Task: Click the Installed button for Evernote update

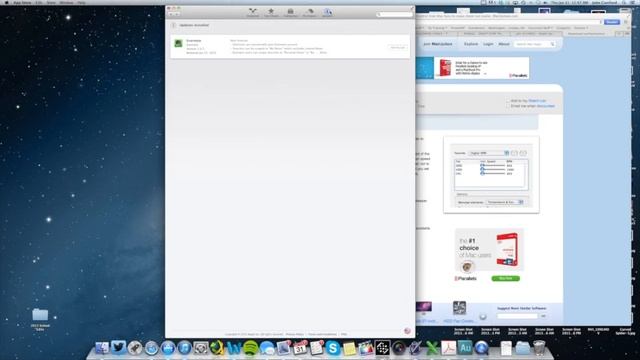Action: pyautogui.click(x=398, y=48)
